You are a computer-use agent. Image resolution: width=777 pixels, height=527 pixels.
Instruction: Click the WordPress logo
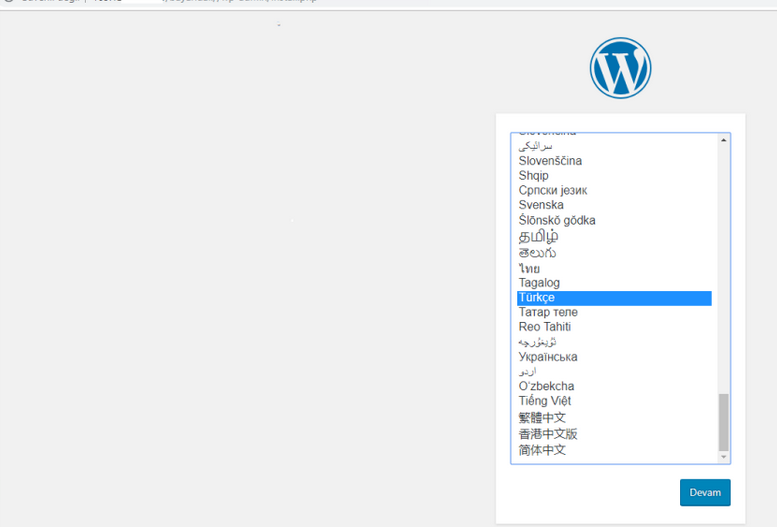[620, 68]
